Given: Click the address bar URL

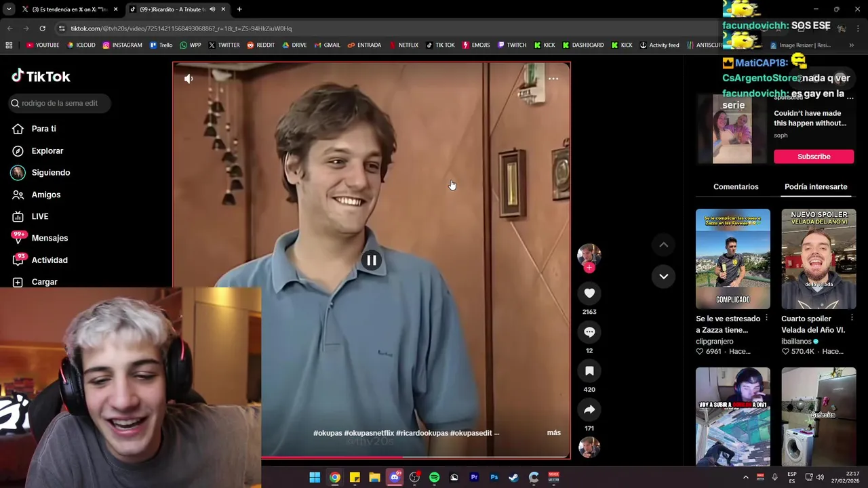Looking at the screenshot, I should (181, 28).
